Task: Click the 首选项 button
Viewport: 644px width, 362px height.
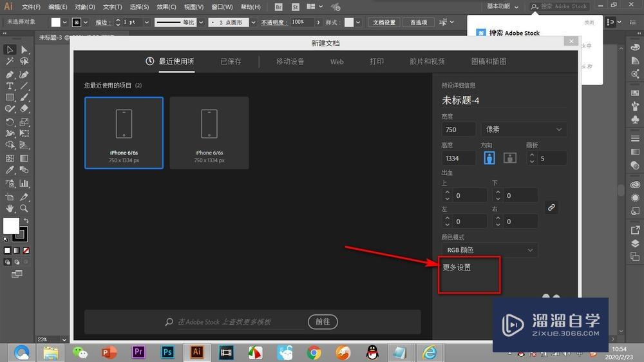Action: [x=419, y=22]
